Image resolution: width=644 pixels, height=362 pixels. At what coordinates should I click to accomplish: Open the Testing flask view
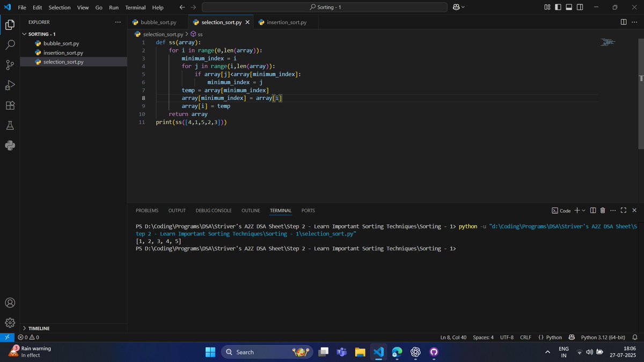(x=10, y=125)
